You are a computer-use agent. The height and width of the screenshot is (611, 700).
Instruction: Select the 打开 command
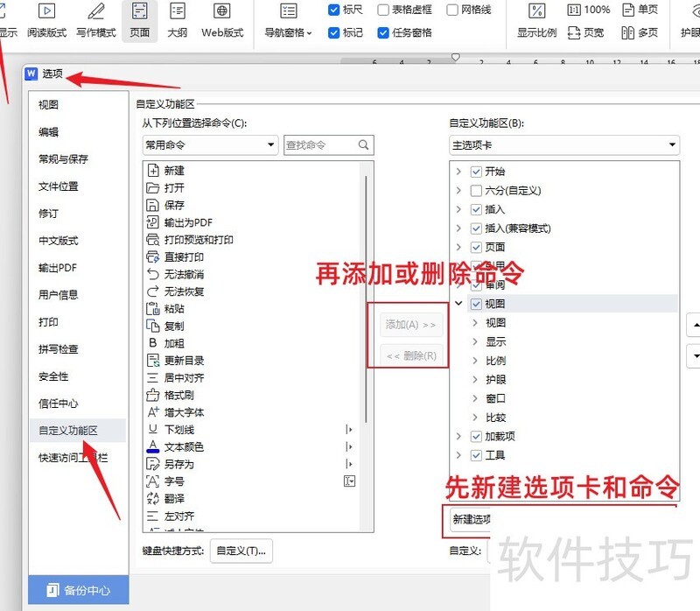coord(252,188)
